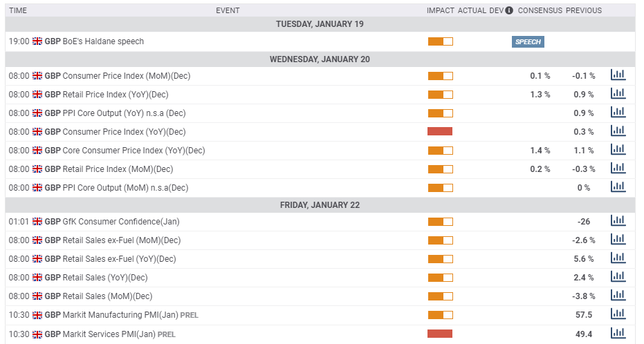
Task: Expand the Retail Sales (YoY)(Dec) row
Action: coord(105,277)
